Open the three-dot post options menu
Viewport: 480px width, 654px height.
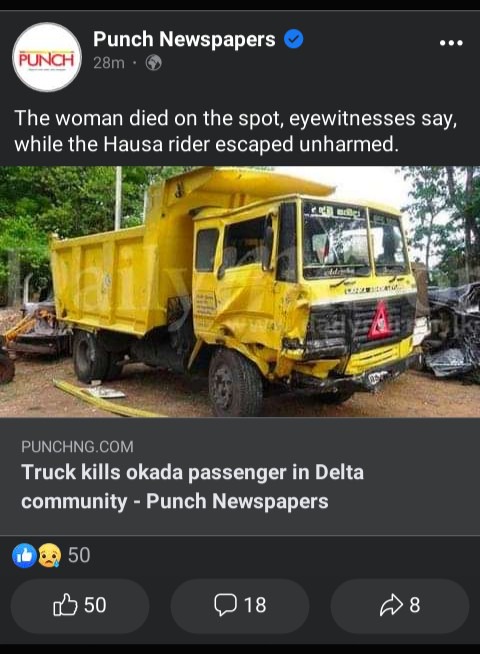pos(451,43)
